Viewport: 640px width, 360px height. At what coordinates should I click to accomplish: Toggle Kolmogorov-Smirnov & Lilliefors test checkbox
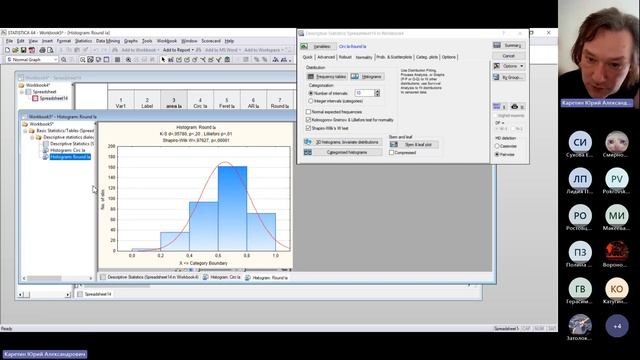coord(308,120)
